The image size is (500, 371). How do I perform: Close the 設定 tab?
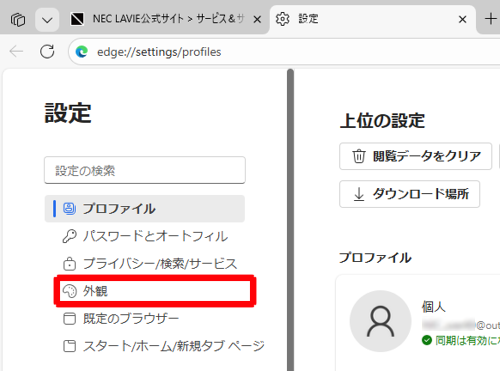(x=462, y=19)
